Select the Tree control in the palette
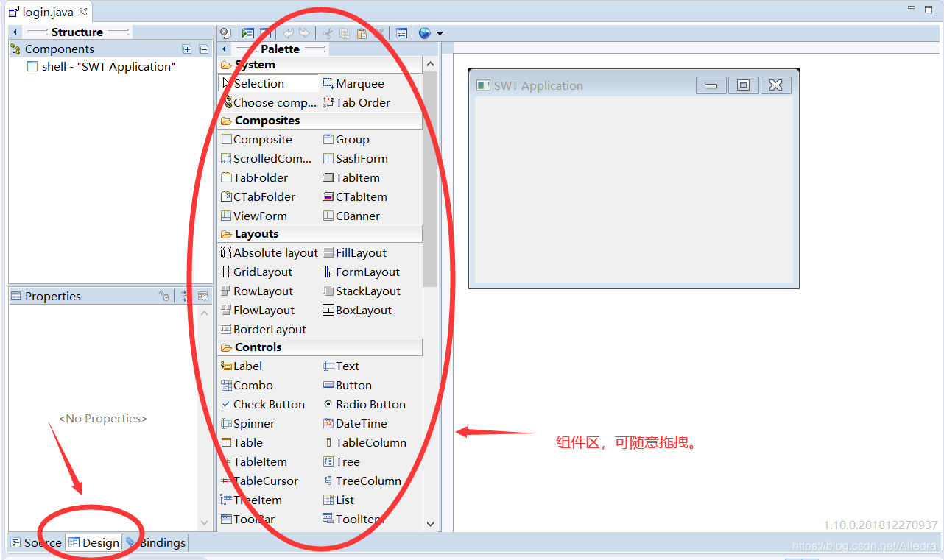The image size is (944, 560). tap(346, 461)
